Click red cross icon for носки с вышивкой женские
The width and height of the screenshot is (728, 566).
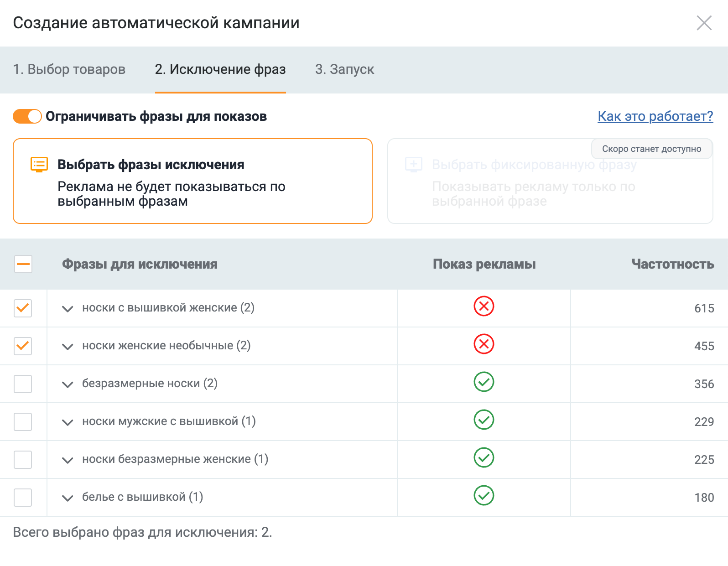pyautogui.click(x=484, y=306)
